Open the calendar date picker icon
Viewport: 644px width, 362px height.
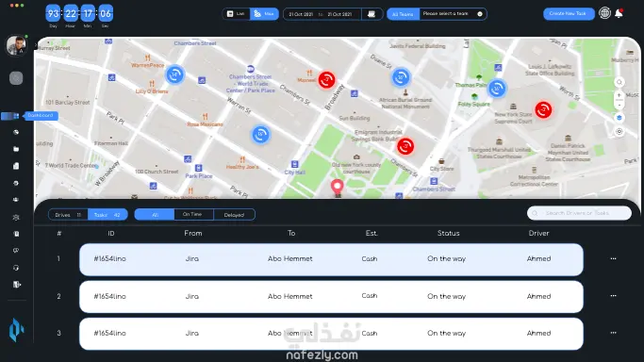point(372,14)
